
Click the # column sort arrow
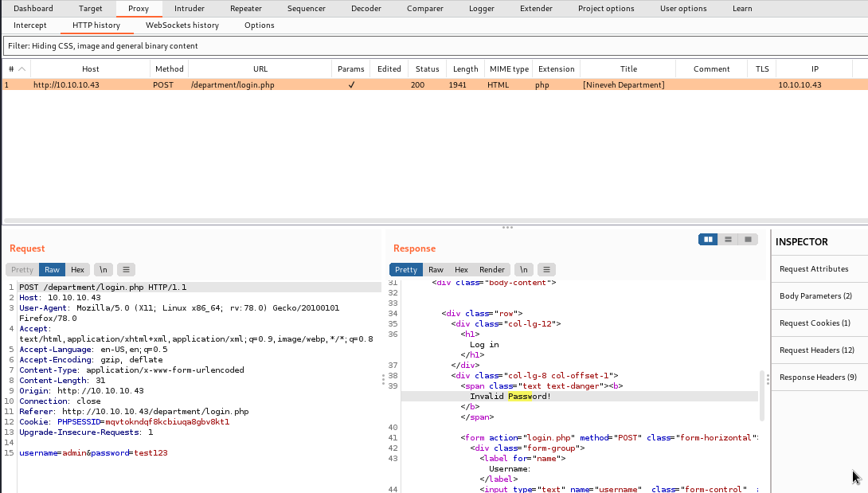22,69
